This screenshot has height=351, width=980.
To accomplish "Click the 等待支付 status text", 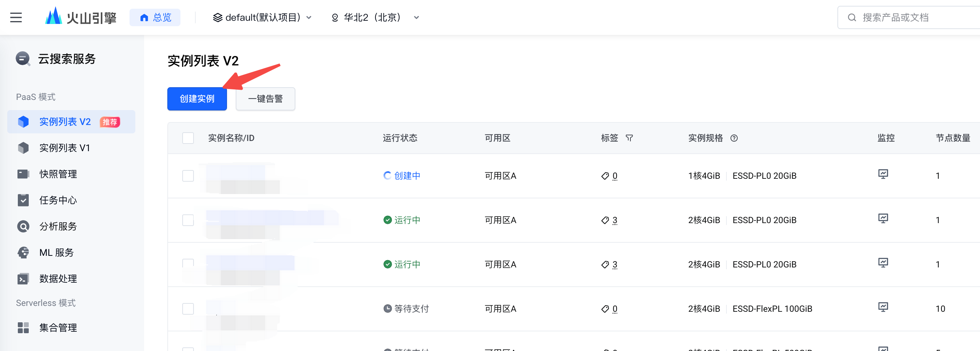I will (x=412, y=309).
